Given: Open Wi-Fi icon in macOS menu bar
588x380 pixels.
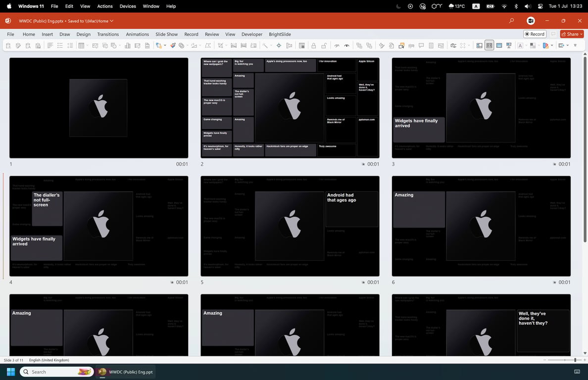Looking at the screenshot, I should (504, 6).
